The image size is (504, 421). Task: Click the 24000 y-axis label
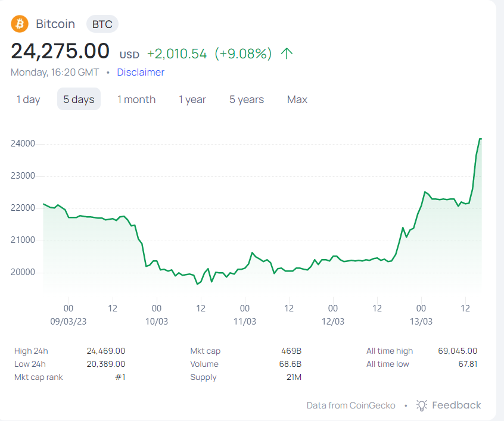(x=23, y=144)
